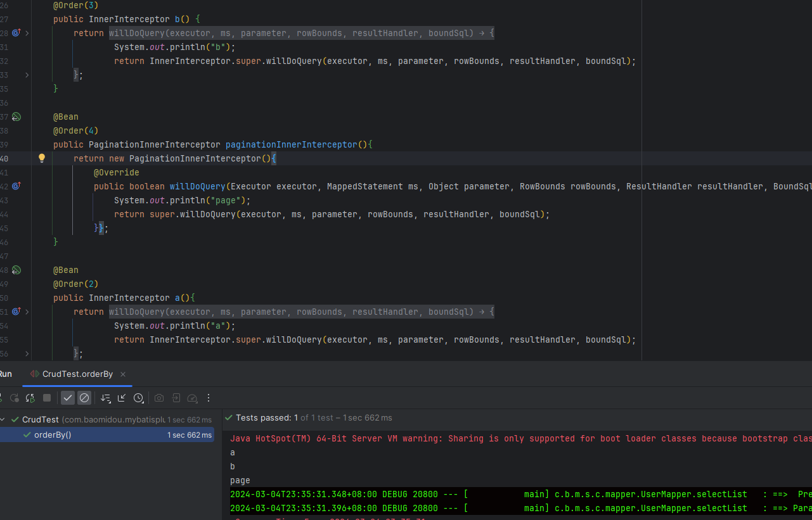This screenshot has height=520, width=812.
Task: Open the sort tests dropdown
Action: [105, 398]
